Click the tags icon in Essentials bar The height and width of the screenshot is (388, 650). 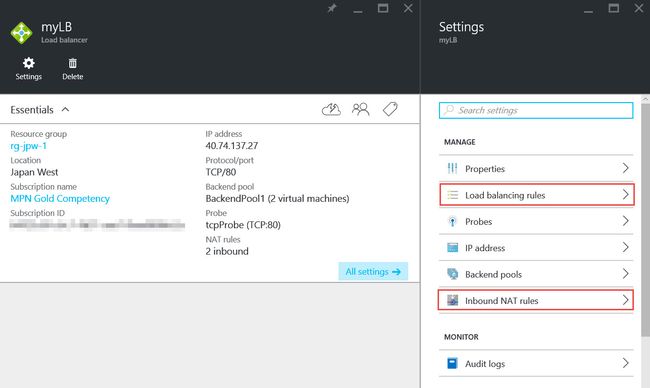(x=390, y=109)
